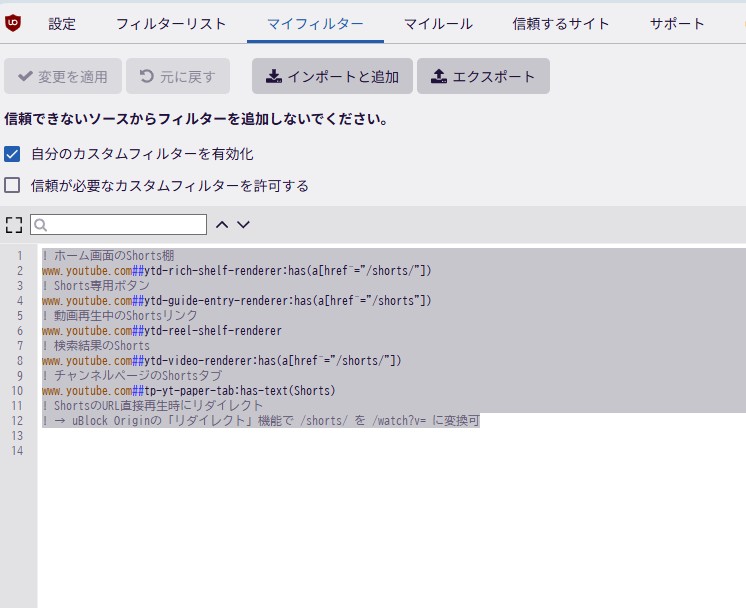Click comment line ShortsのURL直接再生時にリダイレクト
746x608 pixels.
click(x=152, y=405)
